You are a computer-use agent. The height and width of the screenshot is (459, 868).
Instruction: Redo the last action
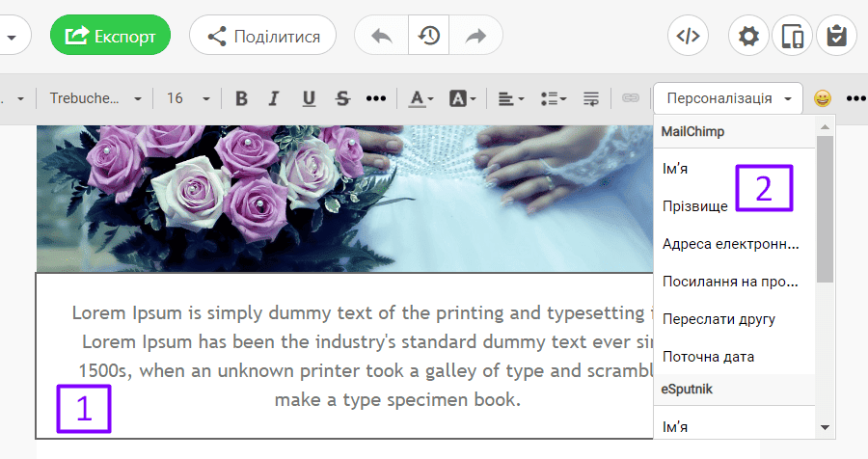pos(476,36)
